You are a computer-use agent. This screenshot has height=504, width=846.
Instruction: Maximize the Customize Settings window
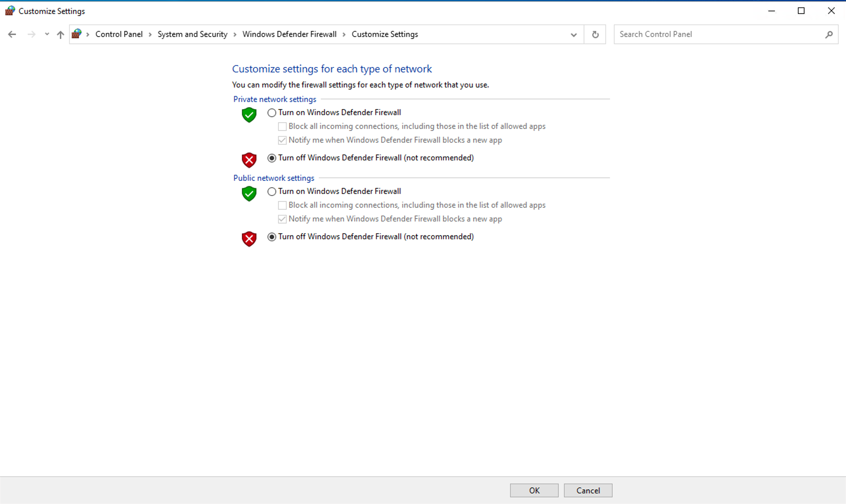[x=801, y=11]
